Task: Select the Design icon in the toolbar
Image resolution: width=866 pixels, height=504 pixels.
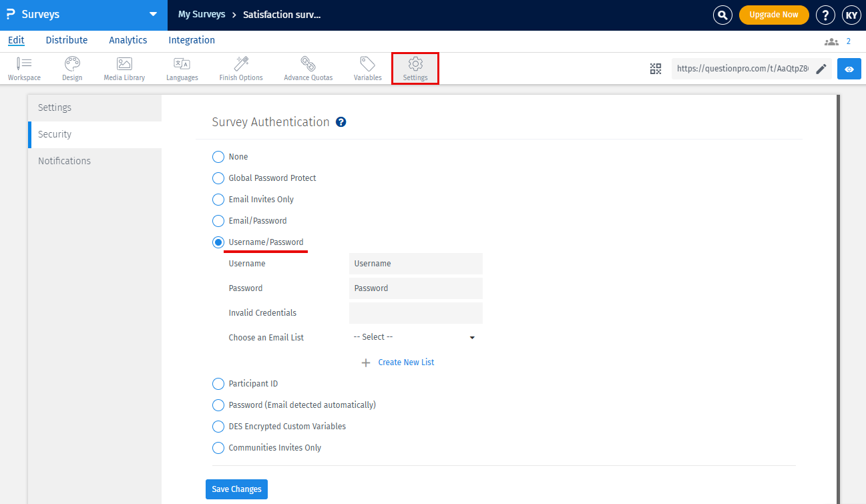Action: (71, 67)
